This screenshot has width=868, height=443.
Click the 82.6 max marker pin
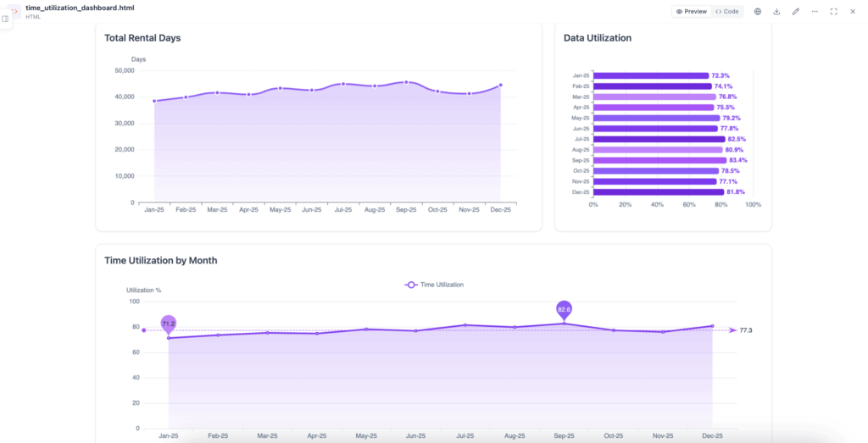[x=564, y=310]
